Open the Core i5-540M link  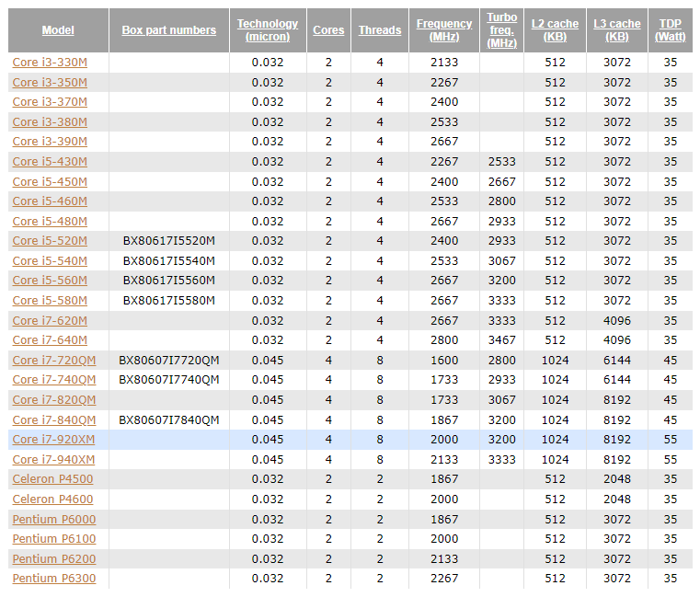50,260
